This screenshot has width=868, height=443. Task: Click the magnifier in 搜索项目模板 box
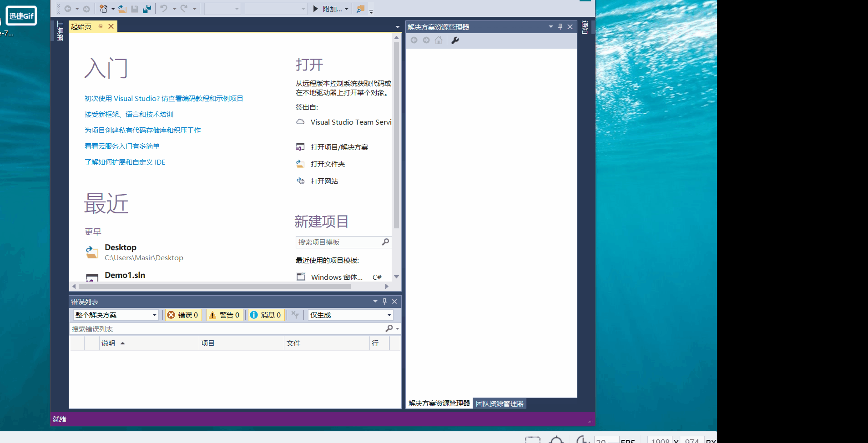(385, 242)
